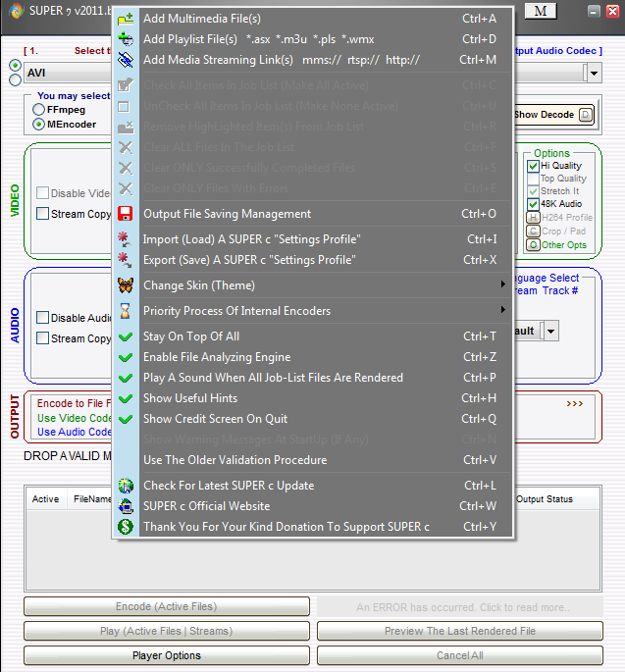This screenshot has width=625, height=672.
Task: Expand the output section >>> arrows
Action: click(x=574, y=404)
